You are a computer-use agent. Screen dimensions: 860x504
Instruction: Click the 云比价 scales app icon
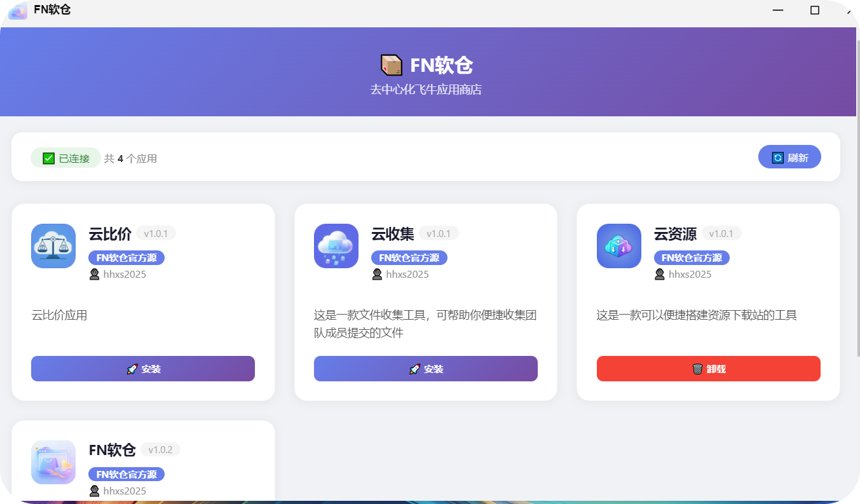point(53,246)
